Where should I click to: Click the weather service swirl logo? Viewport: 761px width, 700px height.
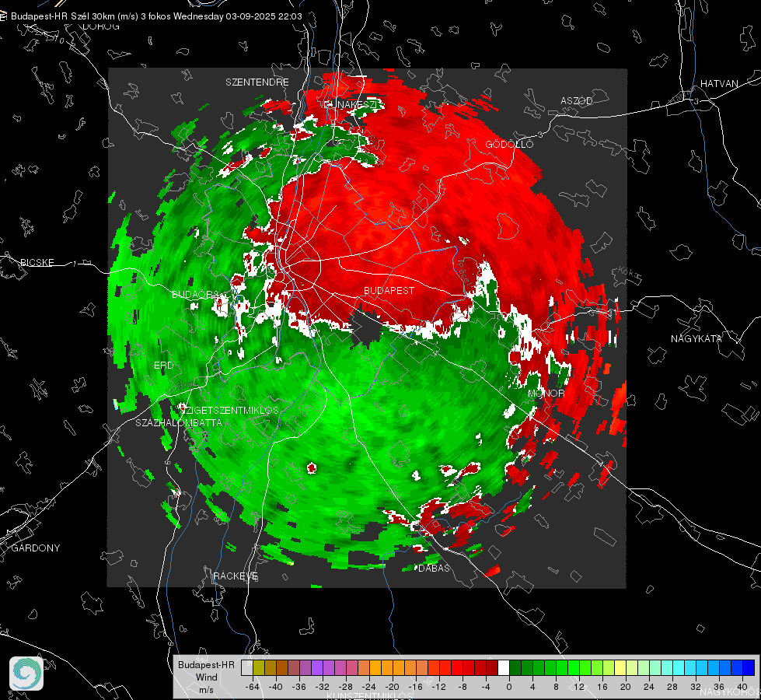pos(26,674)
